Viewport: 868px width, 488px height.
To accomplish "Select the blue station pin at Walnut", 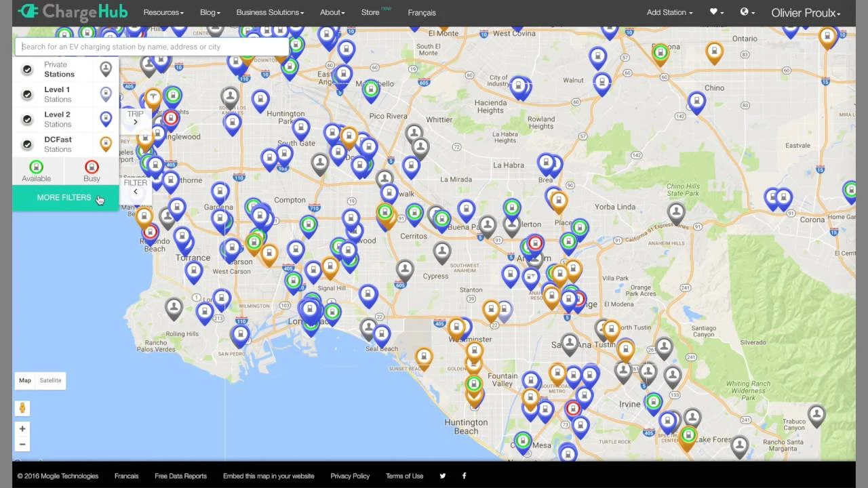I will coord(601,83).
